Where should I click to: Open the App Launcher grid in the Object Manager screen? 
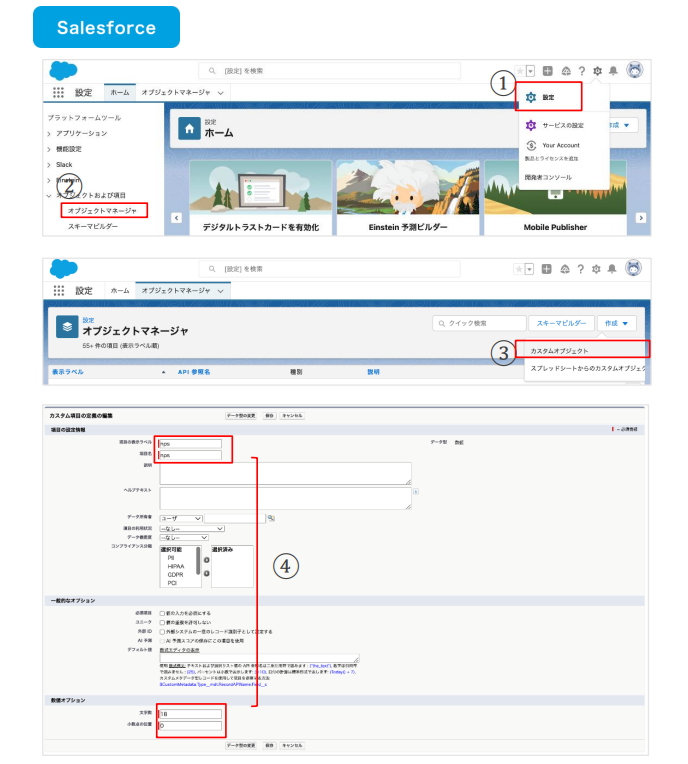59,291
